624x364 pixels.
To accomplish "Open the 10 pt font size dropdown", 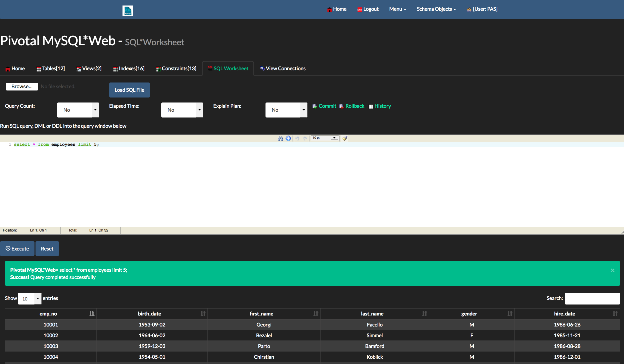I will point(325,138).
